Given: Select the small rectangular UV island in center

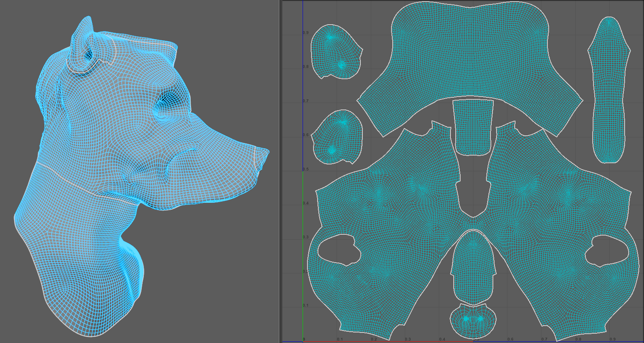Looking at the screenshot, I should coord(473,127).
